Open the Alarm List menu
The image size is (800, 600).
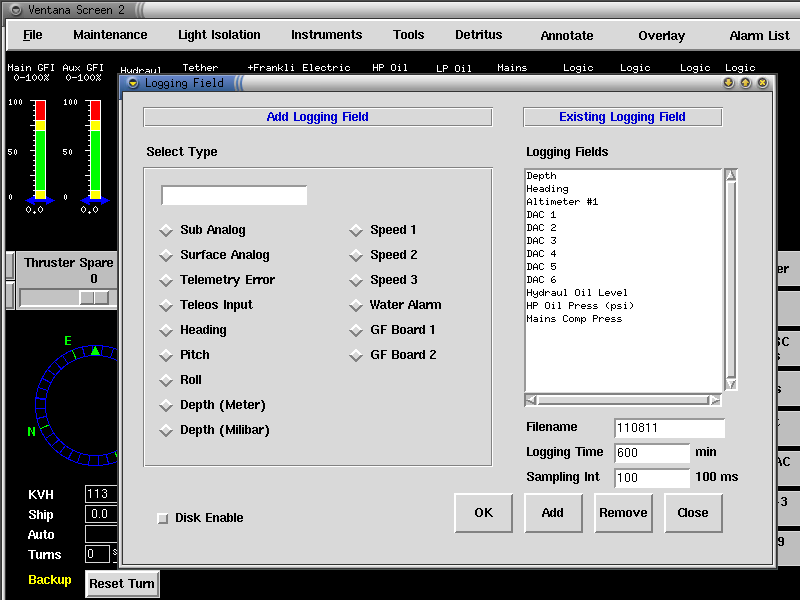pyautogui.click(x=759, y=36)
